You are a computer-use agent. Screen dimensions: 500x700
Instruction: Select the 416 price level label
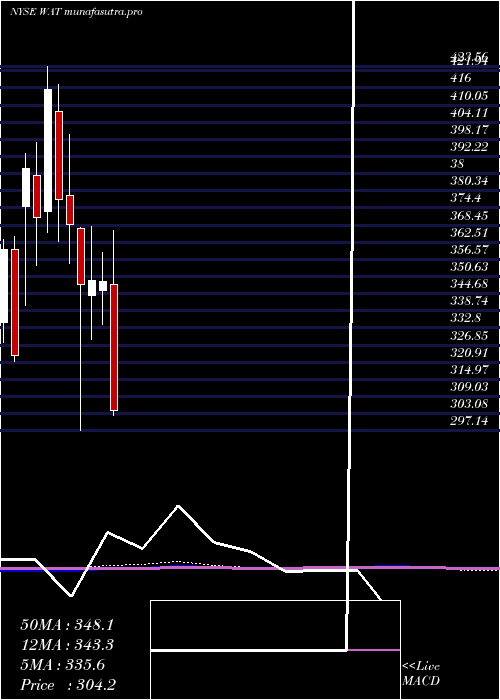461,78
